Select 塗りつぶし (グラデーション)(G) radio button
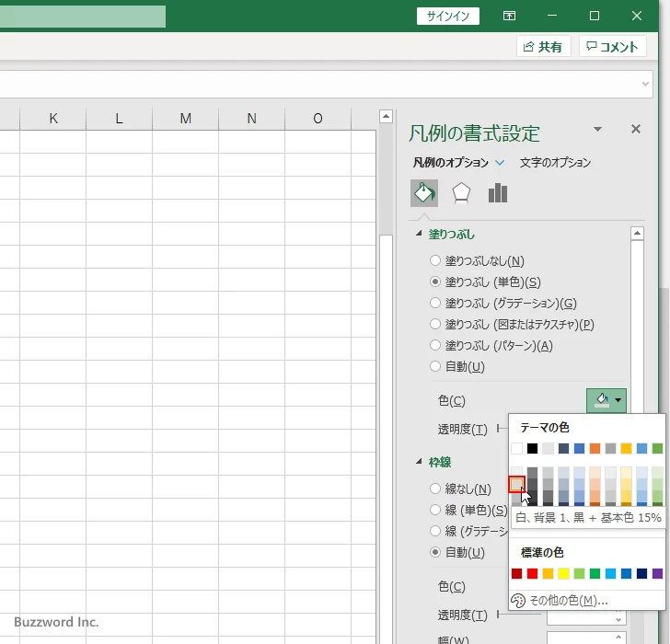Viewport: 670px width, 644px height. tap(435, 303)
